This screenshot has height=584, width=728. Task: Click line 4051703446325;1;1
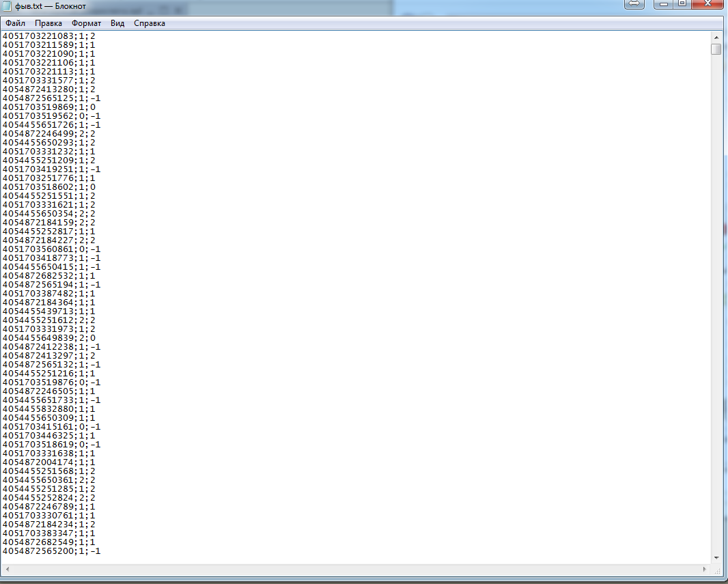pos(48,436)
